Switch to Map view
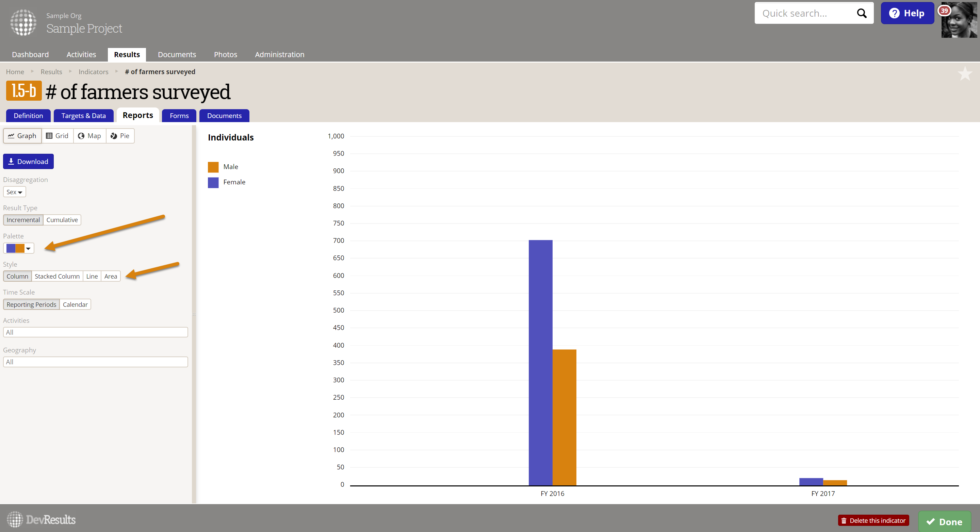 89,136
